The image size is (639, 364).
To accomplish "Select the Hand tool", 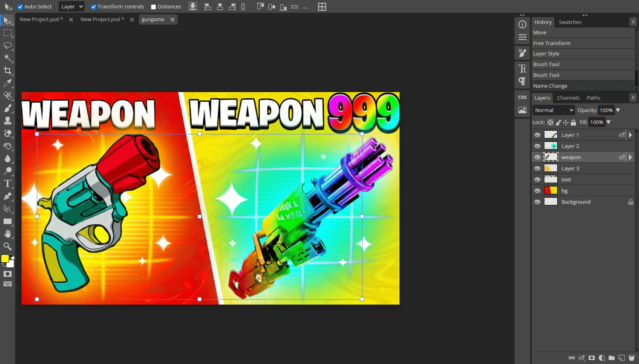I will (8, 234).
